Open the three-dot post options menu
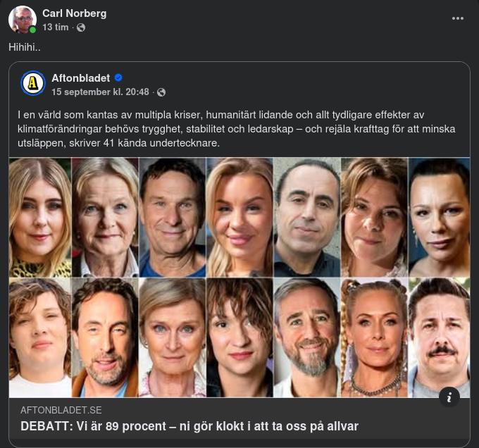Viewport: 479px width, 448px height. point(458,18)
